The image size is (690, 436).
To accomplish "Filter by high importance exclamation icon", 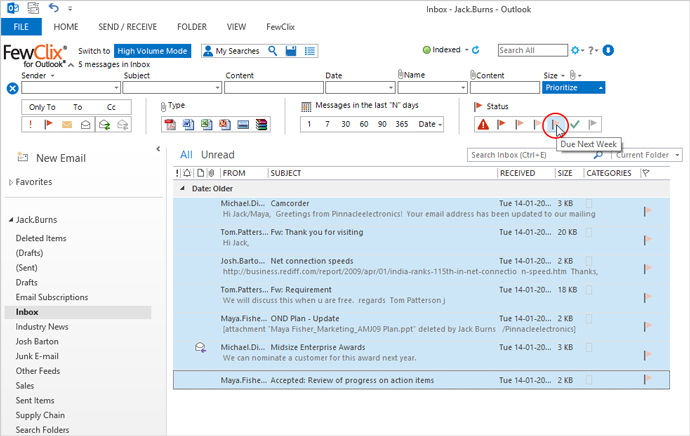I will coord(31,124).
